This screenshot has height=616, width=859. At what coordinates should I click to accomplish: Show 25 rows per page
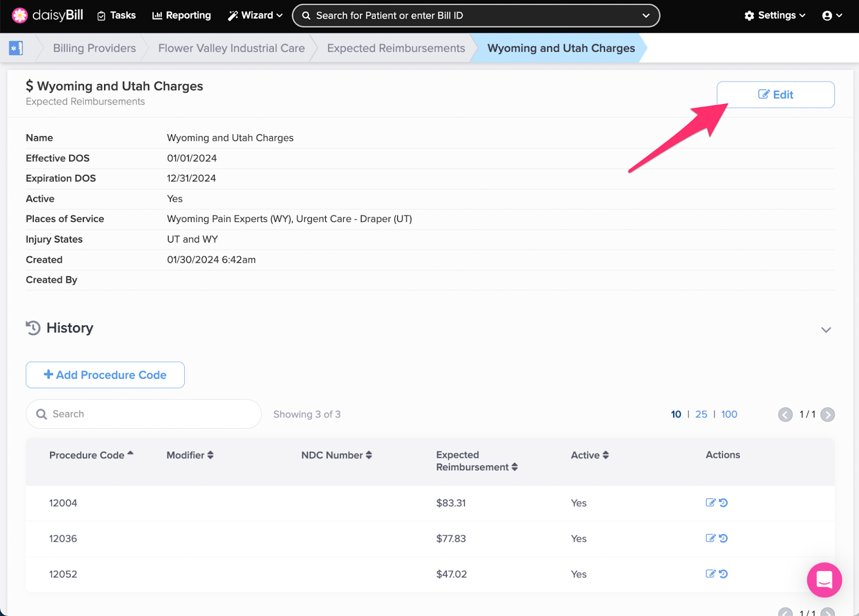tap(701, 414)
